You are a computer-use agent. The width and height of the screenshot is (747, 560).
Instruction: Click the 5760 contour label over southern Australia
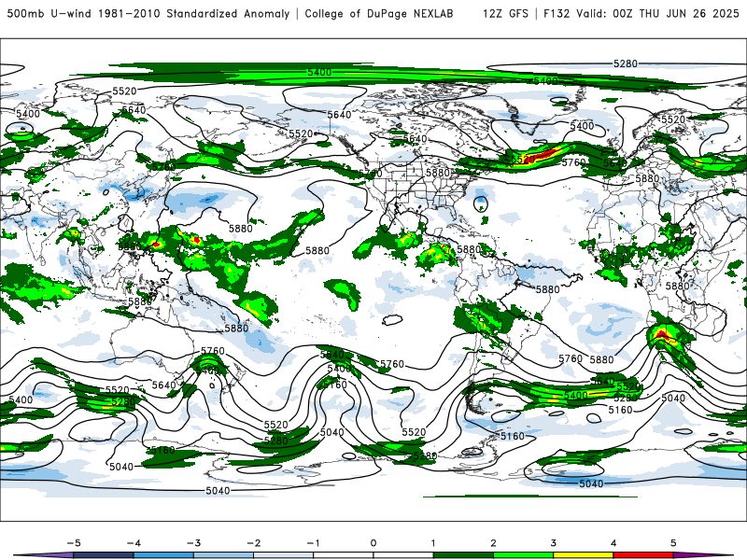coord(213,351)
